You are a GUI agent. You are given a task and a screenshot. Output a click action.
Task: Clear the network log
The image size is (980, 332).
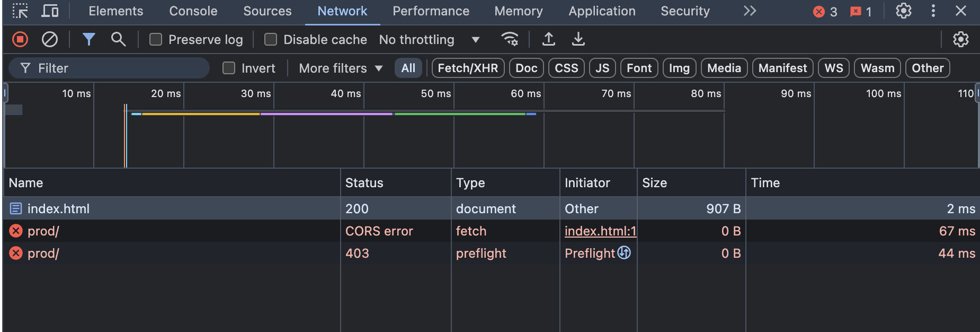[50, 39]
